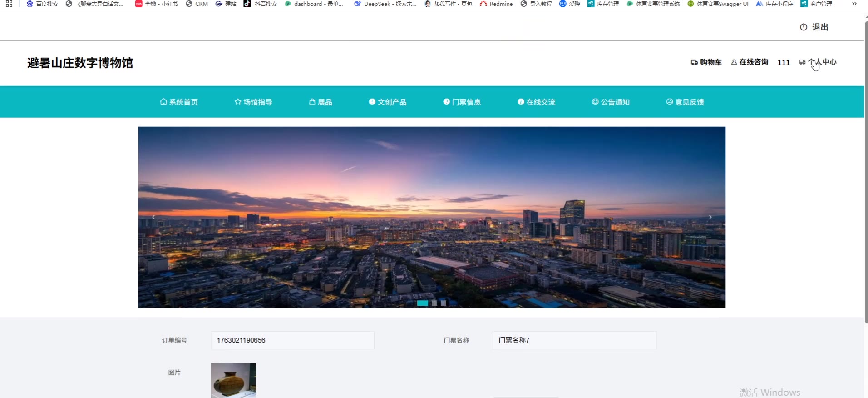
Task: Open the 商户管理 bookmark
Action: pyautogui.click(x=816, y=4)
